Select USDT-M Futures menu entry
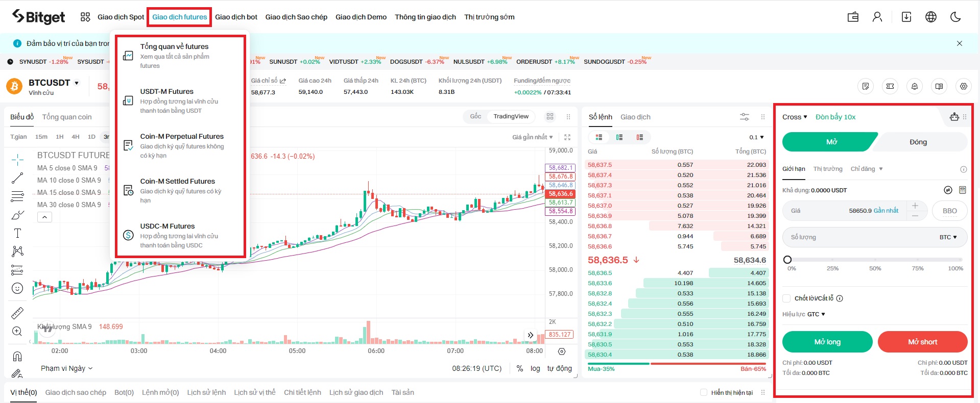The width and height of the screenshot is (980, 403). click(179, 100)
